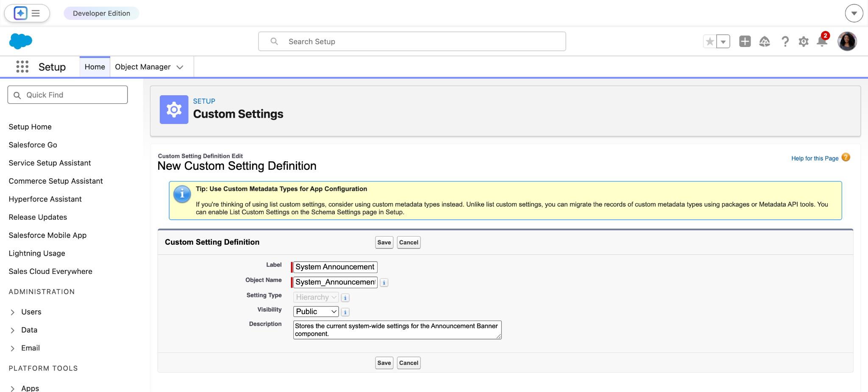
Task: Click the Setup gear icon
Action: [x=803, y=41]
